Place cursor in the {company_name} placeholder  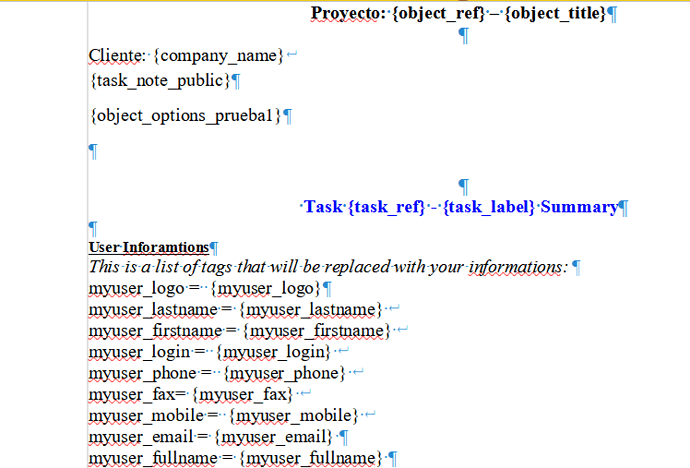click(x=216, y=55)
